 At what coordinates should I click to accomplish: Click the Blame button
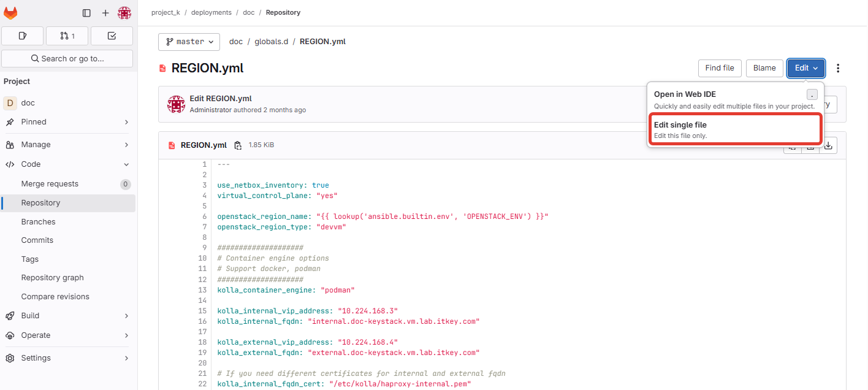[764, 68]
